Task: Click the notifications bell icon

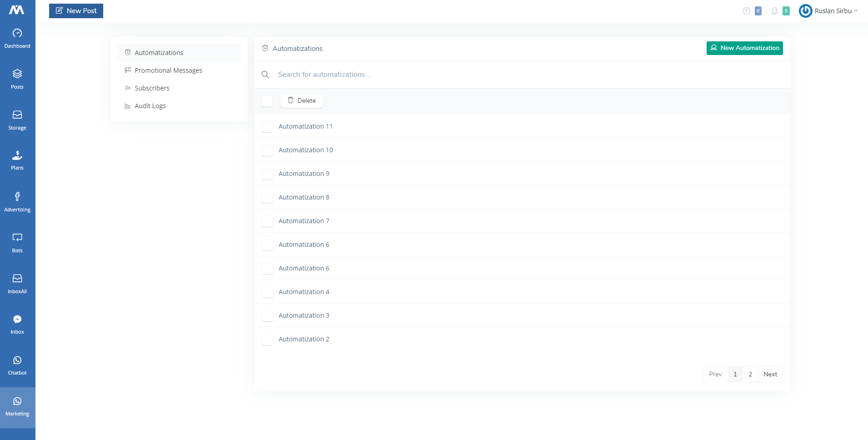Action: tap(774, 11)
